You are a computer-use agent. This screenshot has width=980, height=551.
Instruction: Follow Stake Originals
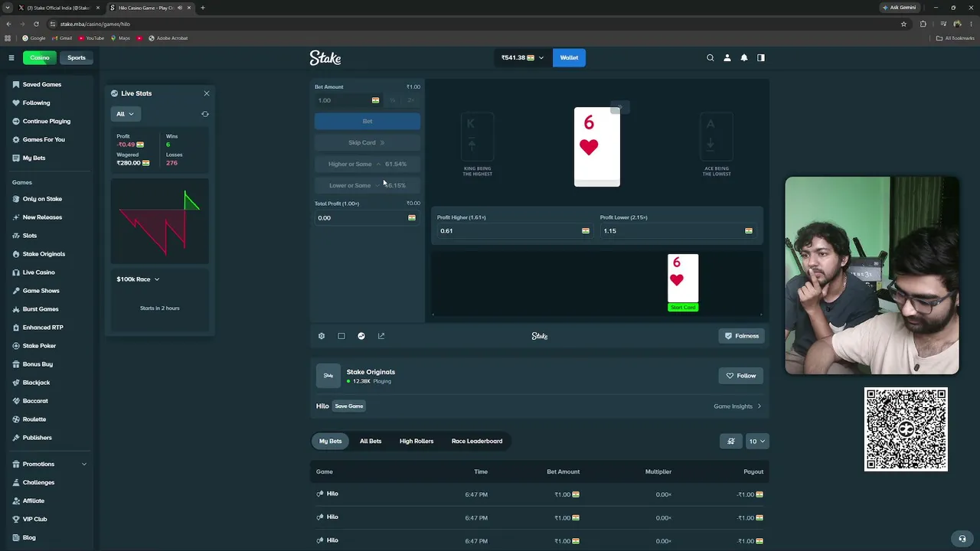click(741, 376)
